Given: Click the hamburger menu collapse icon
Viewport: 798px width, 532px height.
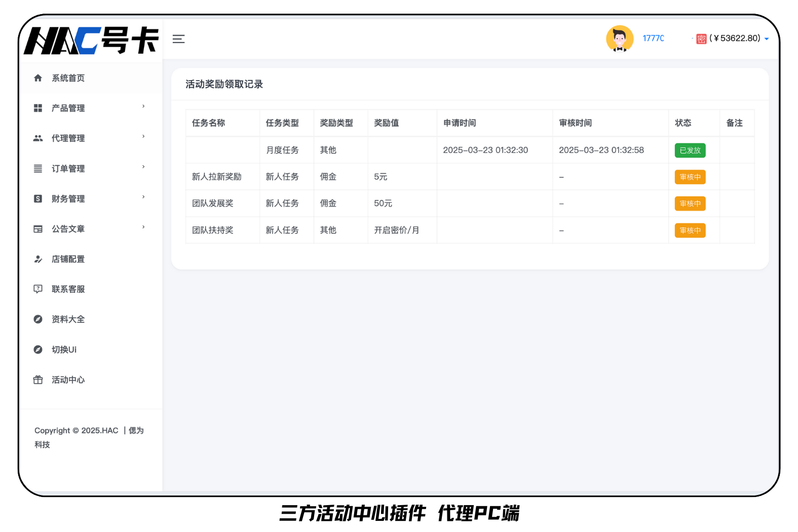Looking at the screenshot, I should click(178, 39).
